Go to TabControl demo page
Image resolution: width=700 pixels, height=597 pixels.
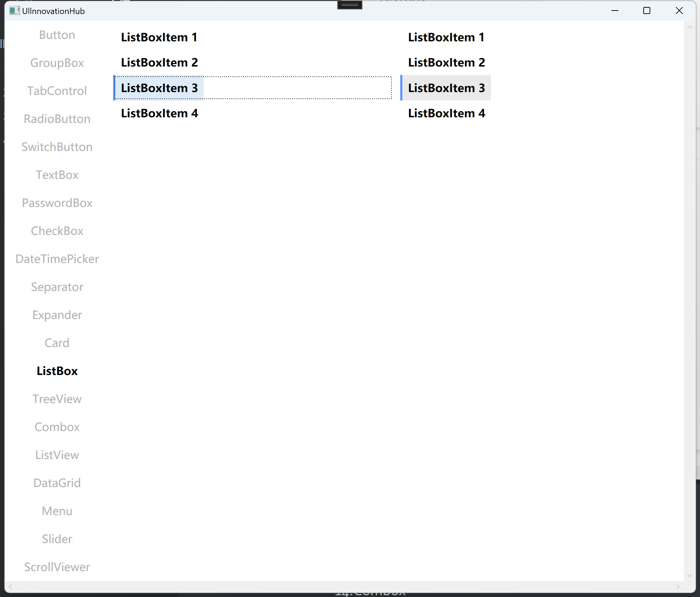click(57, 91)
